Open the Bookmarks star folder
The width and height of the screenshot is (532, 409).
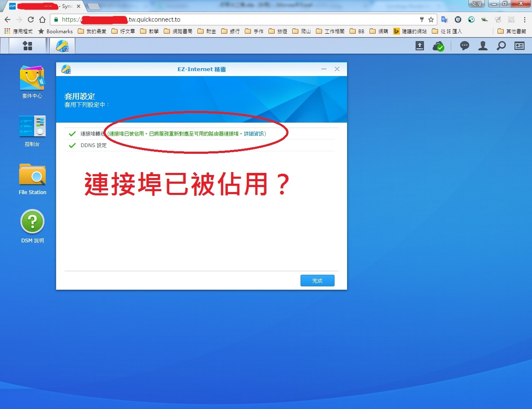pos(55,31)
